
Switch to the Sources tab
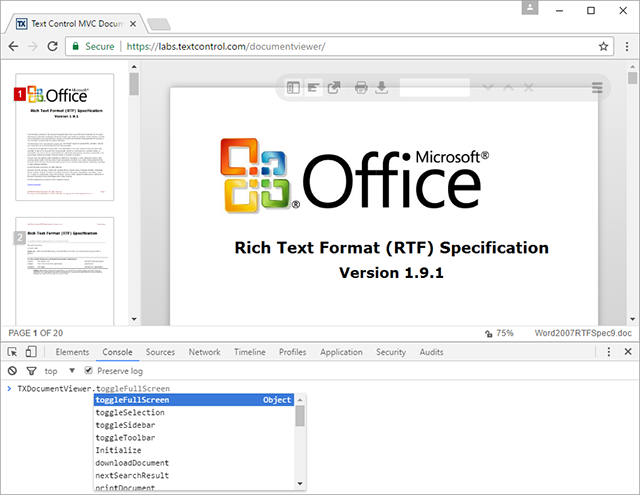click(160, 352)
